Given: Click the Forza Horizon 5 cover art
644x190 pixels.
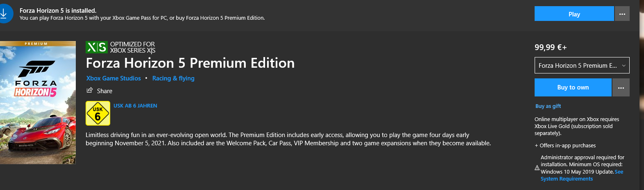Looking at the screenshot, I should 38,103.
